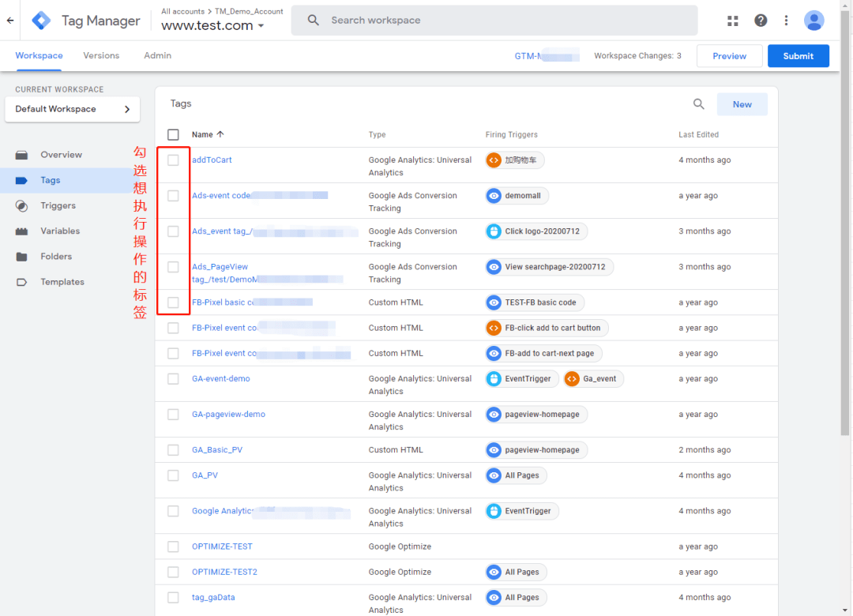Open the TEST-FB basic code trigger
This screenshot has width=853, height=616.
(x=535, y=302)
